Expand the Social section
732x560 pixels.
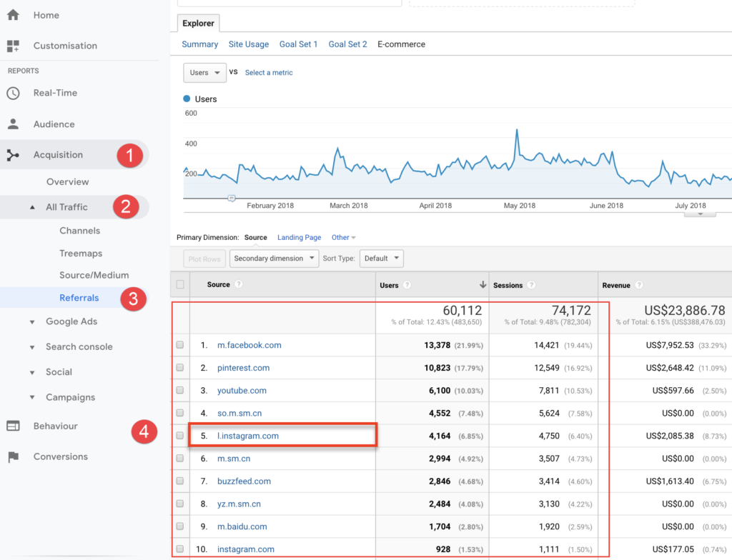tap(32, 372)
